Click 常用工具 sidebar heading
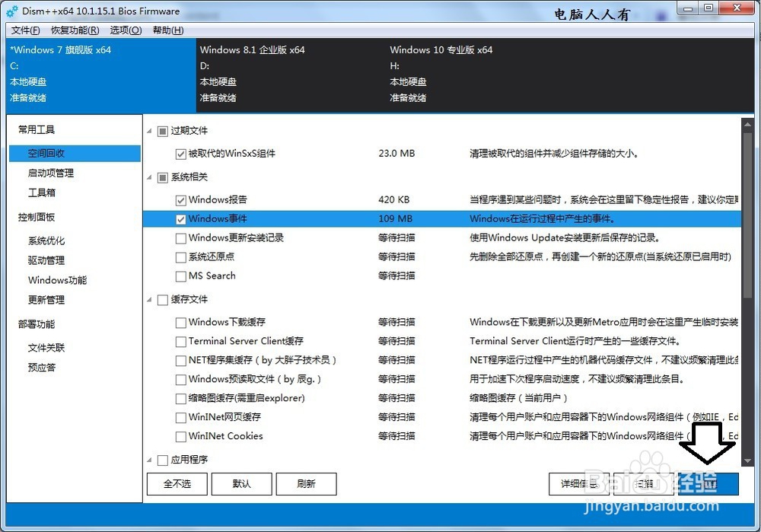This screenshot has width=761, height=532. pyautogui.click(x=37, y=129)
